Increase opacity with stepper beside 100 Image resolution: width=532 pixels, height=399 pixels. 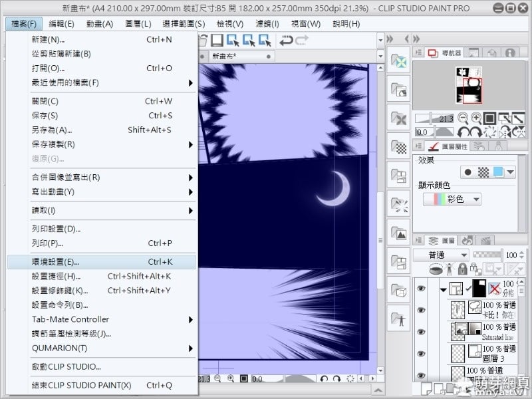click(522, 253)
